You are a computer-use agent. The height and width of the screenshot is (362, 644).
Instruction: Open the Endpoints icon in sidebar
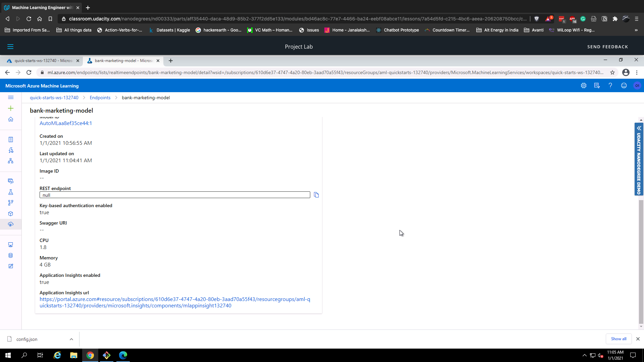coord(11,224)
